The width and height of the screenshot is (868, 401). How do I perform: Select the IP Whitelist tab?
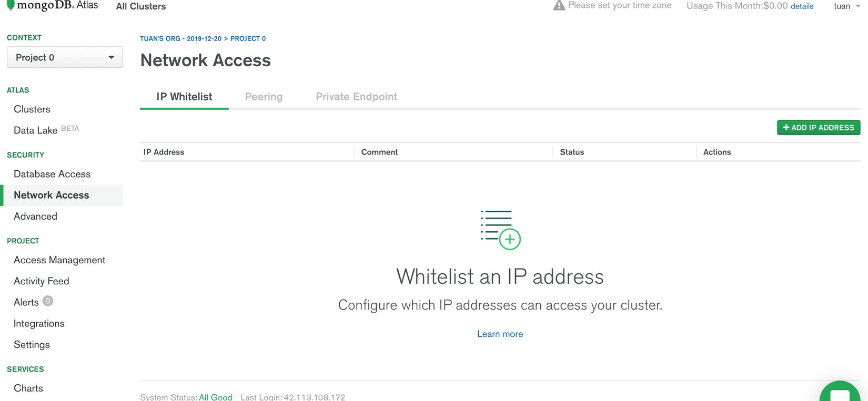pos(184,97)
